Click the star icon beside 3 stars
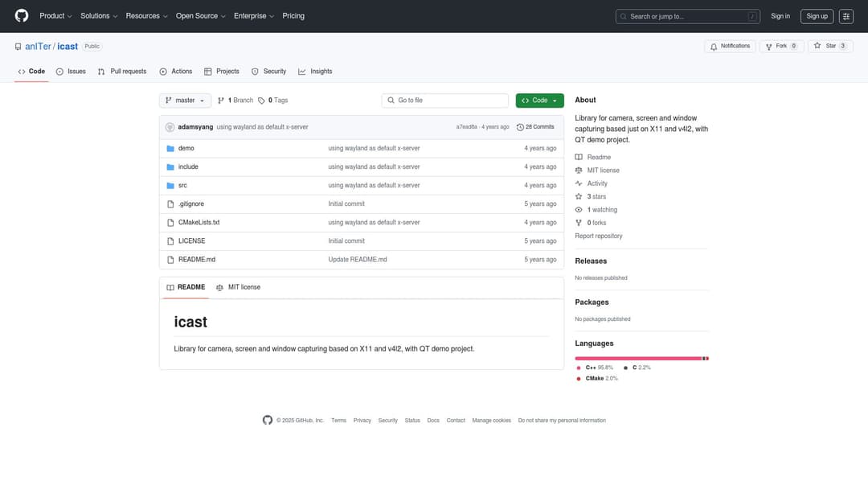This screenshot has width=868, height=489. point(579,196)
